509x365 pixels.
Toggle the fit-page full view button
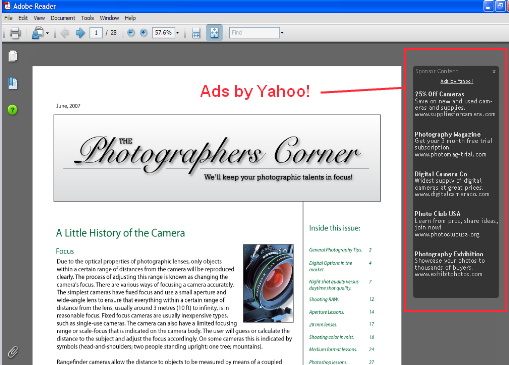[214, 33]
